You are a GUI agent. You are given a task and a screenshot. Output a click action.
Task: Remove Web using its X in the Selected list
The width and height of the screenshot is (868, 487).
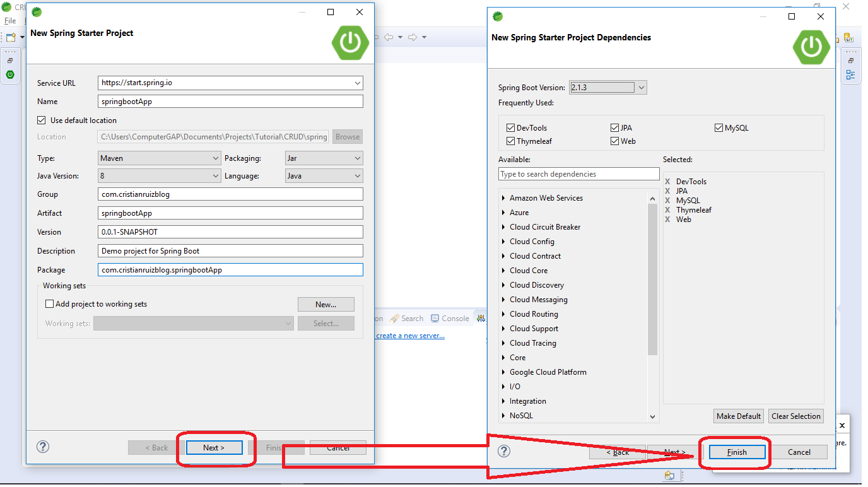(667, 220)
